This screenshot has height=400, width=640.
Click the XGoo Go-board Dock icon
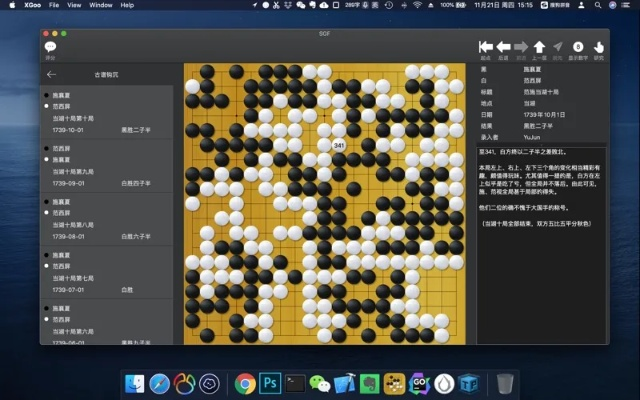[x=394, y=384]
